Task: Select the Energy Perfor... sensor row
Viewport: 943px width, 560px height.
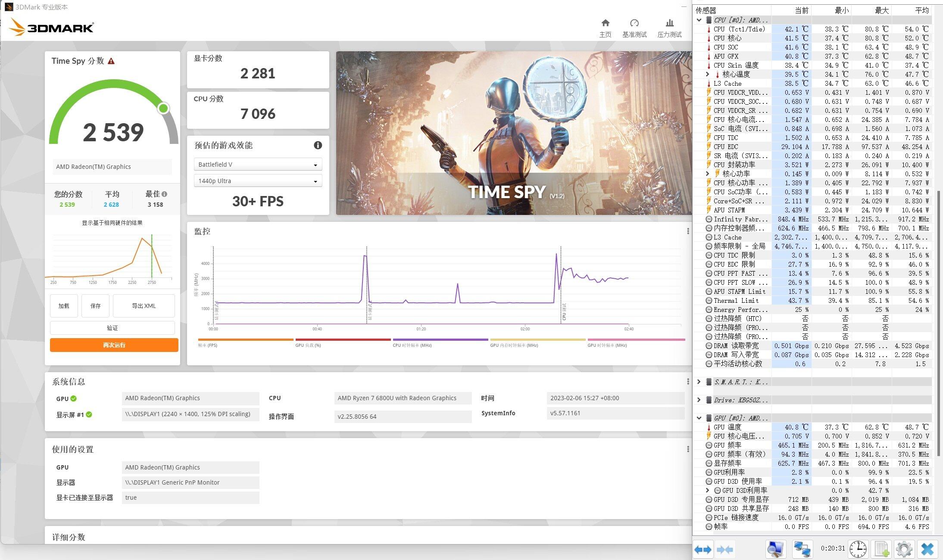Action: (812, 309)
